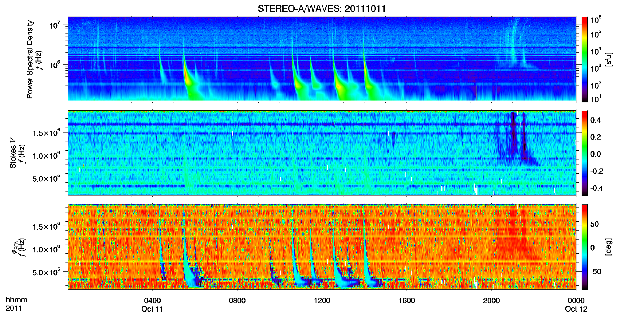The width and height of the screenshot is (644, 332).
Task: Click the Stokes V colorbar
Action: 585,153
